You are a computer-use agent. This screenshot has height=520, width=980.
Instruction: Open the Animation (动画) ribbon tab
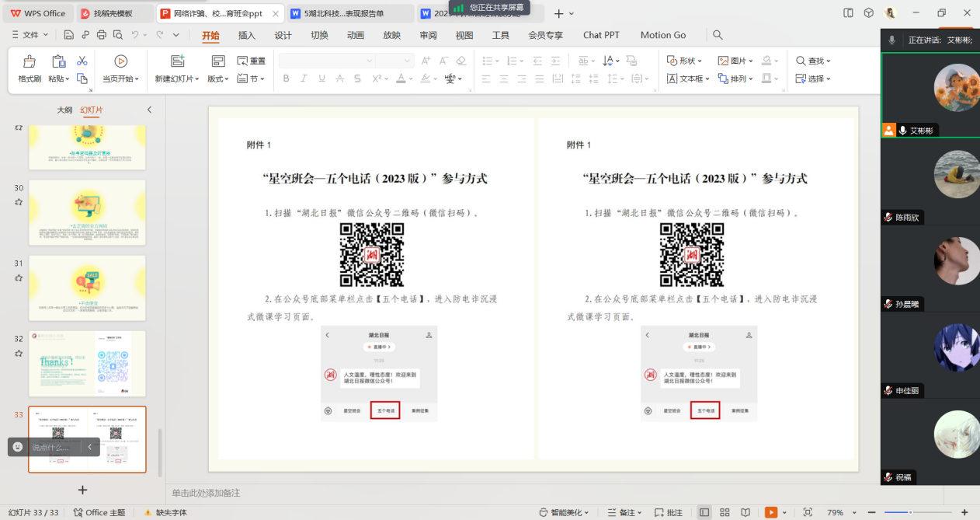coord(356,35)
